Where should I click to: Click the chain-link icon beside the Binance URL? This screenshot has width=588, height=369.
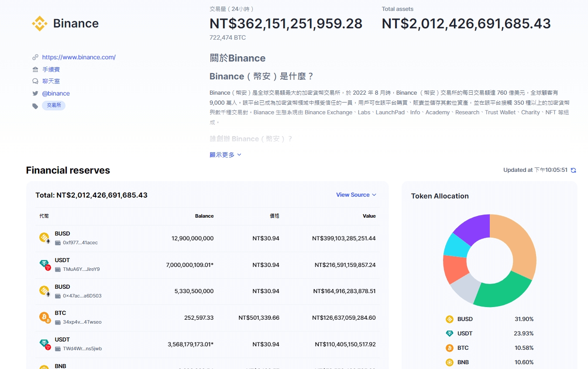35,57
